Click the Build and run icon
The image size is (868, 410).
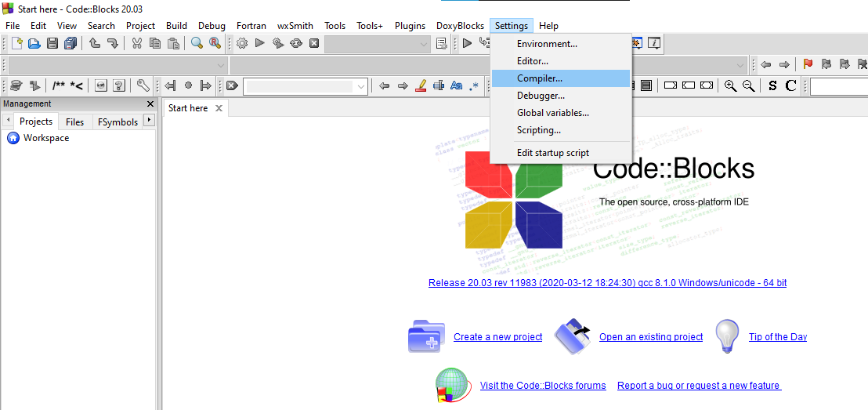click(278, 43)
